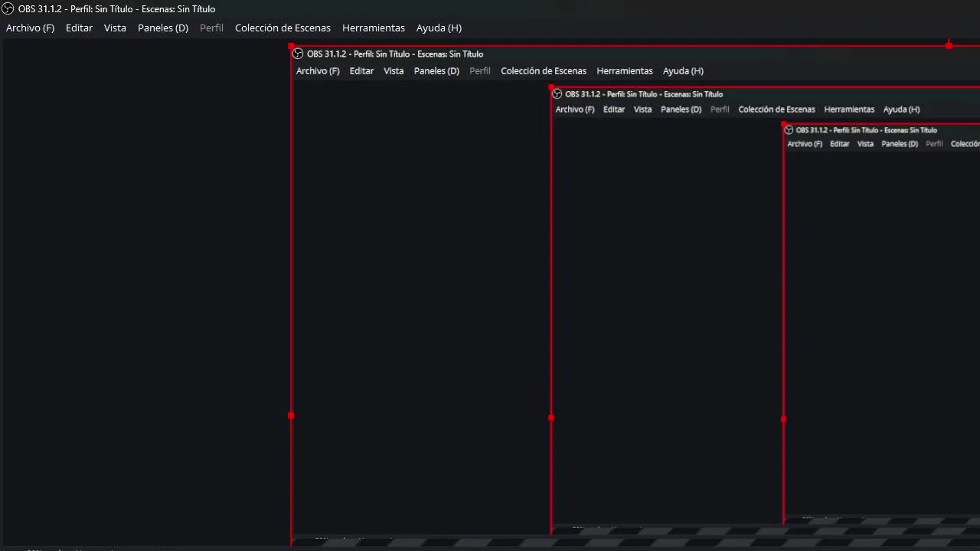The image size is (980, 551).
Task: Click Ayuda (H) in the second nested preview
Action: (x=901, y=109)
